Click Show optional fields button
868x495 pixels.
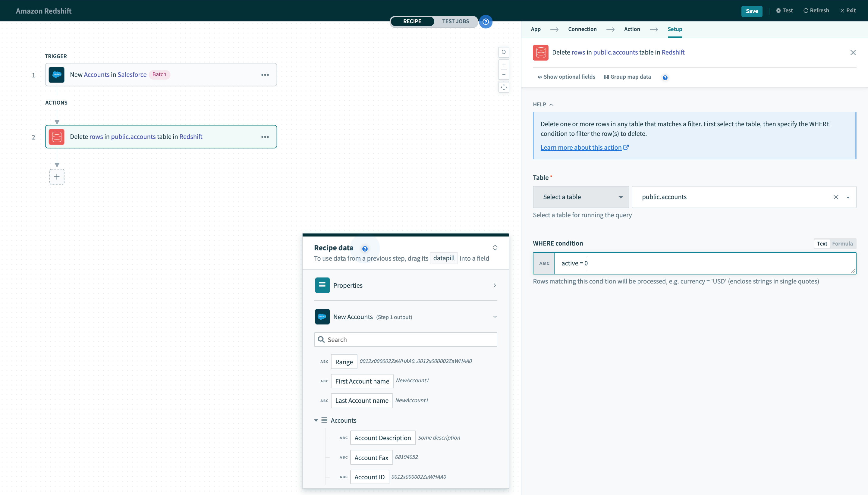click(565, 76)
